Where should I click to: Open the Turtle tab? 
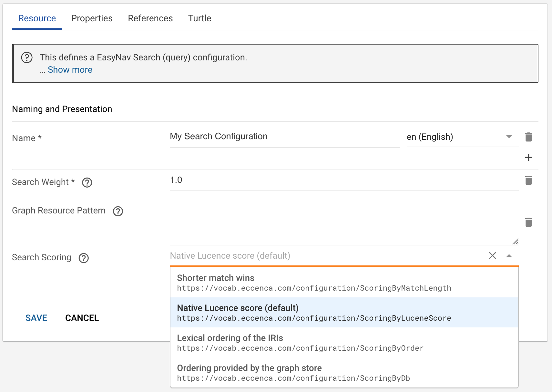pyautogui.click(x=200, y=18)
